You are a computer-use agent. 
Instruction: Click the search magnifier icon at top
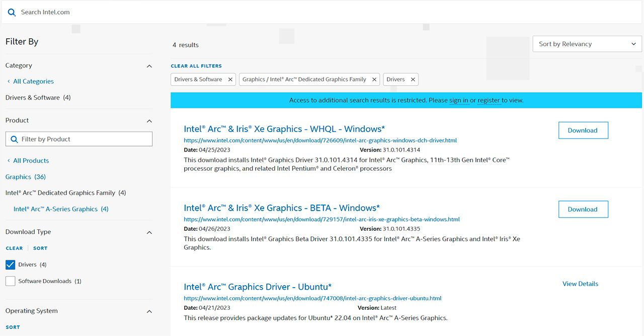pyautogui.click(x=12, y=12)
